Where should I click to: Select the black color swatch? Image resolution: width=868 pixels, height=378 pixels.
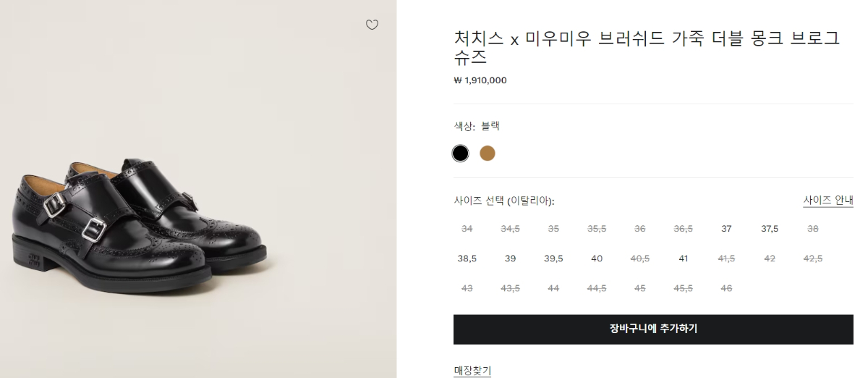[460, 154]
